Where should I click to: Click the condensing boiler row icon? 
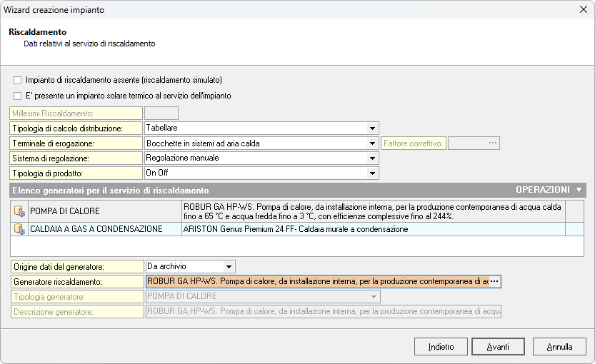(19, 229)
